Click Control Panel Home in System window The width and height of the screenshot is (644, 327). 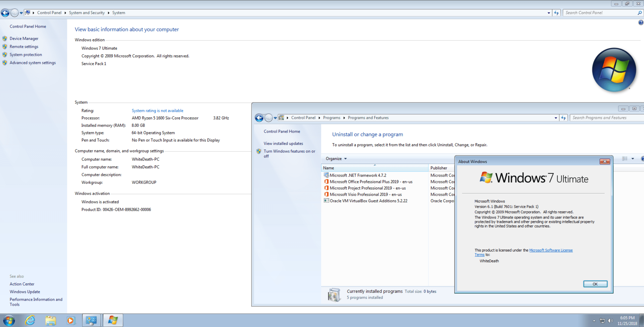(28, 27)
